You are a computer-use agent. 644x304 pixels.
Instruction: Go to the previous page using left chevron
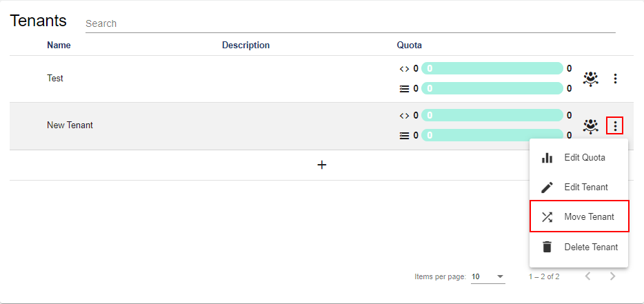tap(587, 276)
